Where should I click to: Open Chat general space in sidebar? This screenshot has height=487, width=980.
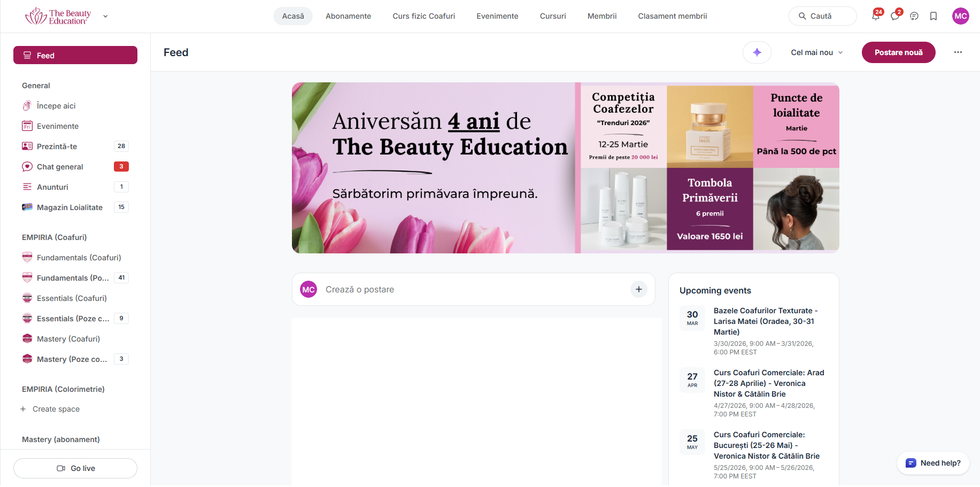point(60,167)
